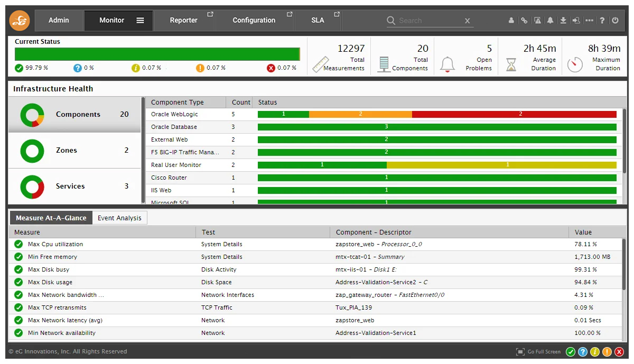Click the yellow info icon in Current Status
Viewport: 634px width, 364px height.
coord(136,68)
